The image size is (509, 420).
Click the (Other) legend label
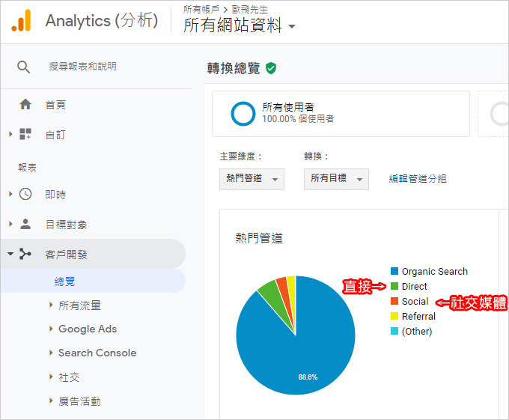[x=417, y=332]
